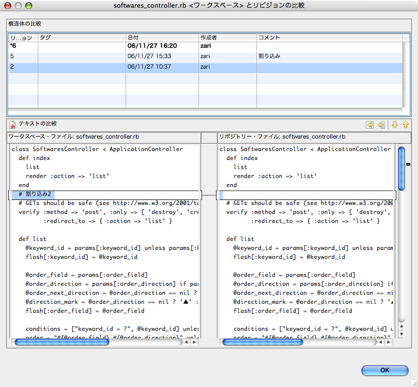The height and width of the screenshot is (387, 418).
Task: Click left pane scroll-left arrow
Action: pos(186,342)
